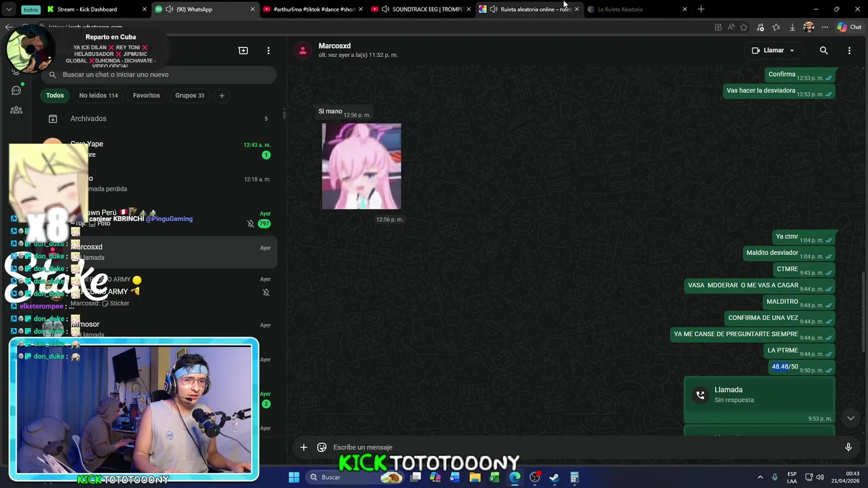
Task: Click the Llamada Sin respuesta call card
Action: click(x=759, y=401)
